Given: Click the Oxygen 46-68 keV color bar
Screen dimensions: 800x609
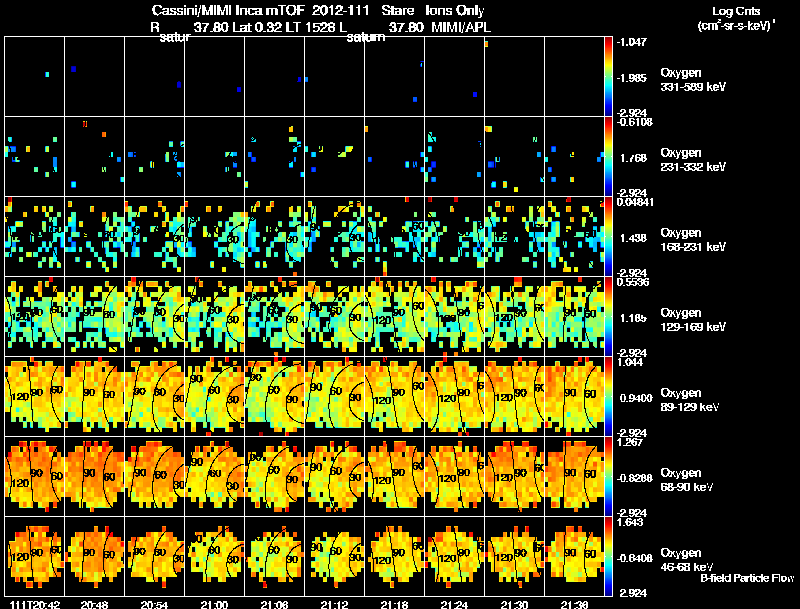Looking at the screenshot, I should (608, 556).
